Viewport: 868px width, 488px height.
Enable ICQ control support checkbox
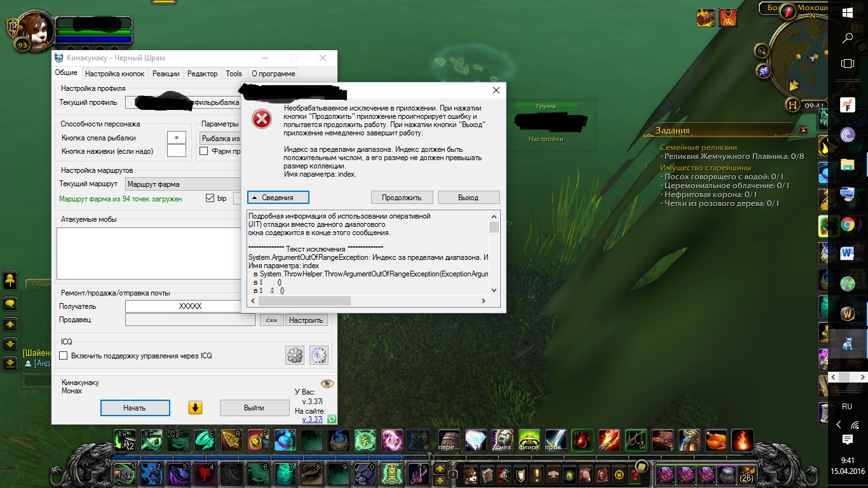[64, 356]
